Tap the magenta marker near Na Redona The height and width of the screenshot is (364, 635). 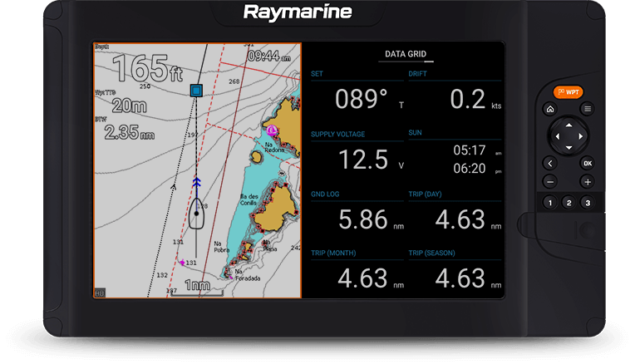(x=272, y=130)
